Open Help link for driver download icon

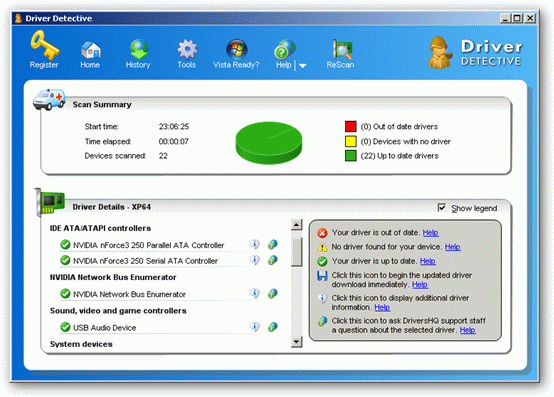click(420, 285)
